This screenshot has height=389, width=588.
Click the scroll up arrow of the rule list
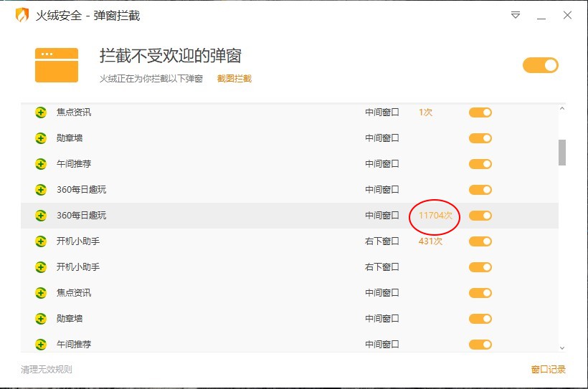[561, 109]
